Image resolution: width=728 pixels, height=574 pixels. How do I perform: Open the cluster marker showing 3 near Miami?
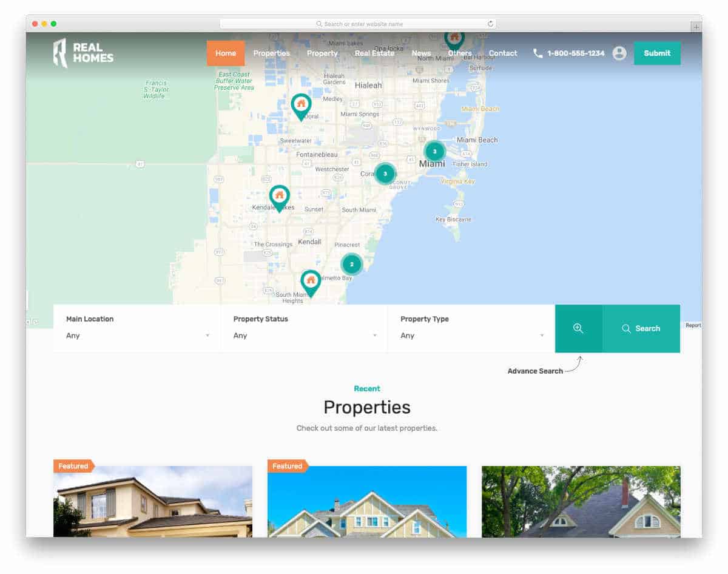pyautogui.click(x=434, y=151)
